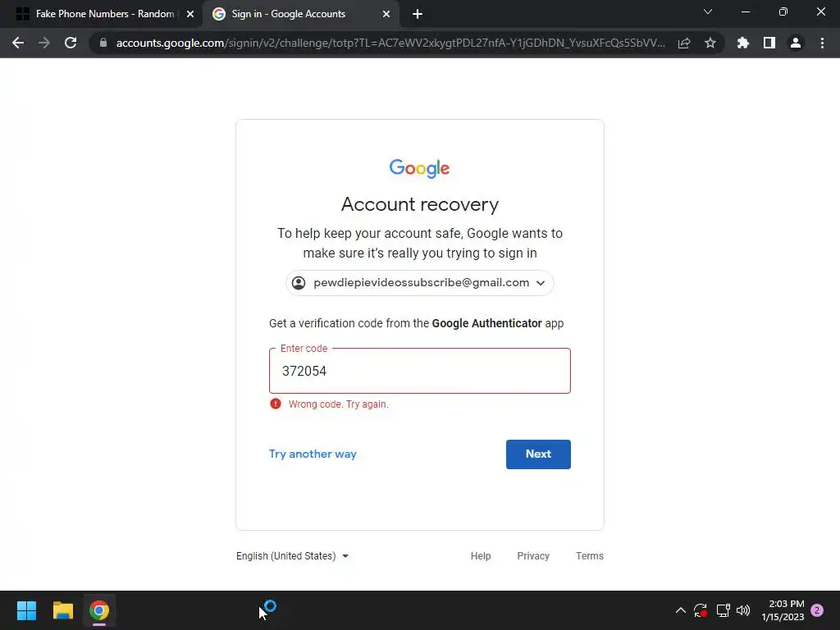Viewport: 840px width, 630px height.
Task: Open the Privacy link
Action: (x=533, y=556)
